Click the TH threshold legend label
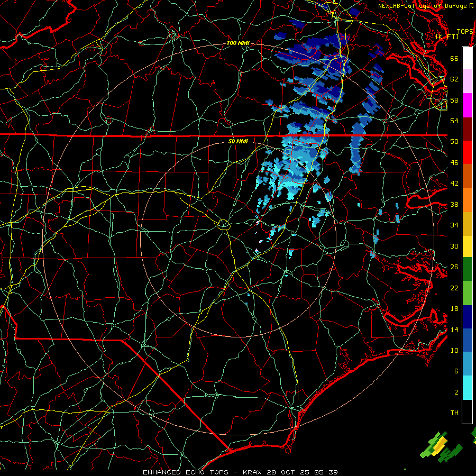Viewport: 476px width, 476px height. pos(454,413)
